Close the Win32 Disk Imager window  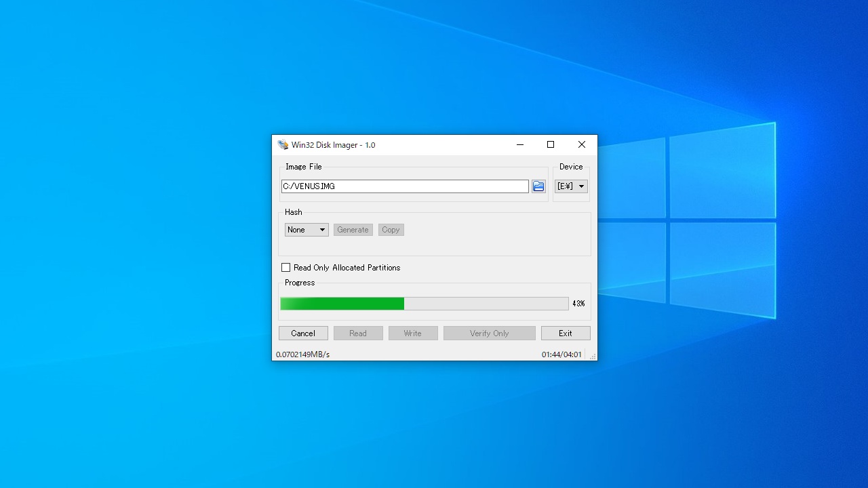click(x=582, y=144)
